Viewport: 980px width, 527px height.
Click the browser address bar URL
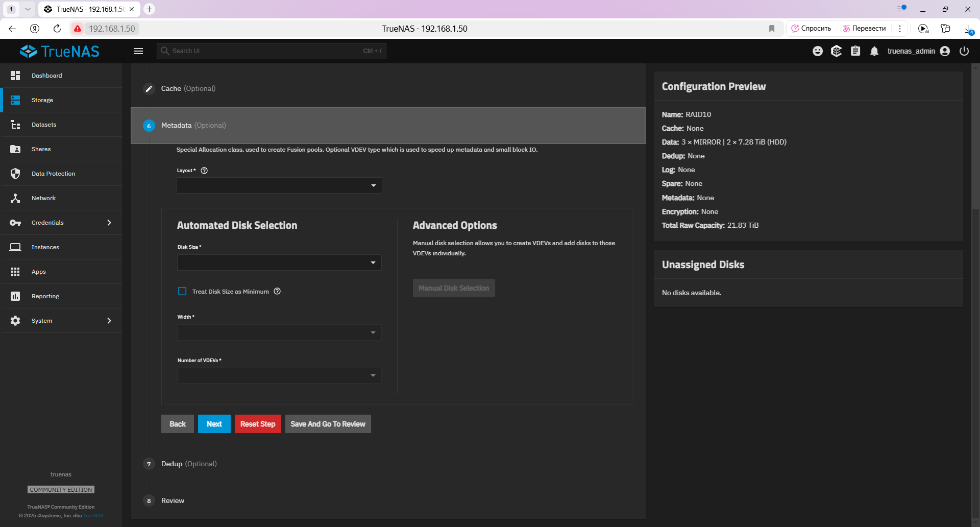click(x=112, y=29)
